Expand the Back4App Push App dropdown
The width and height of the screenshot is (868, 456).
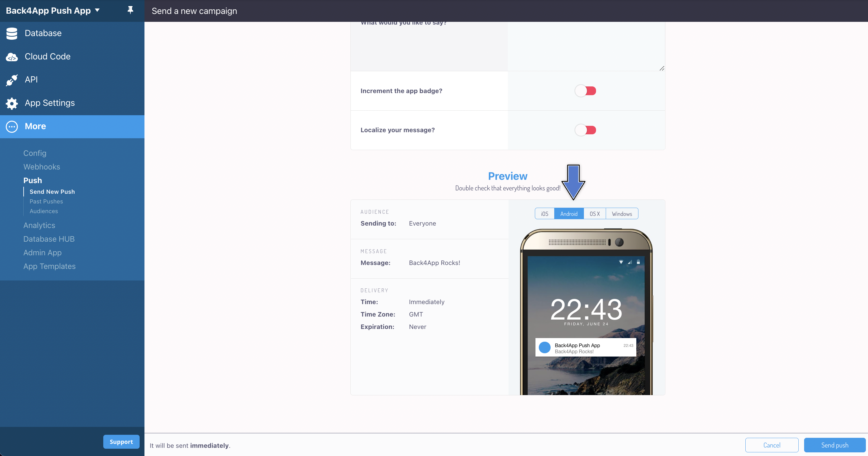click(x=53, y=10)
